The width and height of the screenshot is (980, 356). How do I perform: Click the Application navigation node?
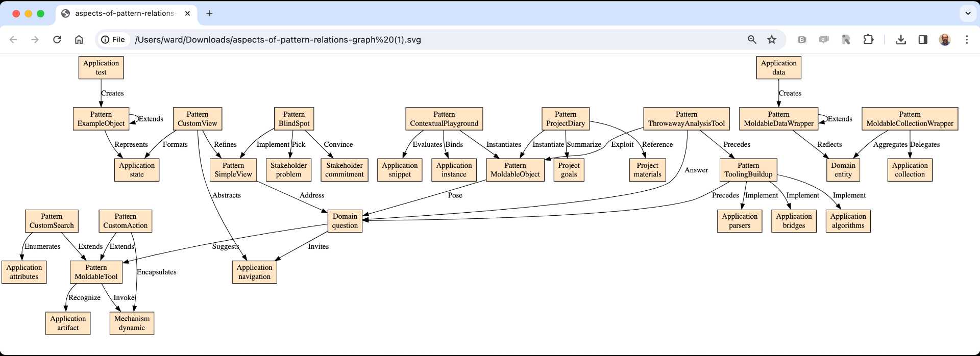(x=254, y=272)
